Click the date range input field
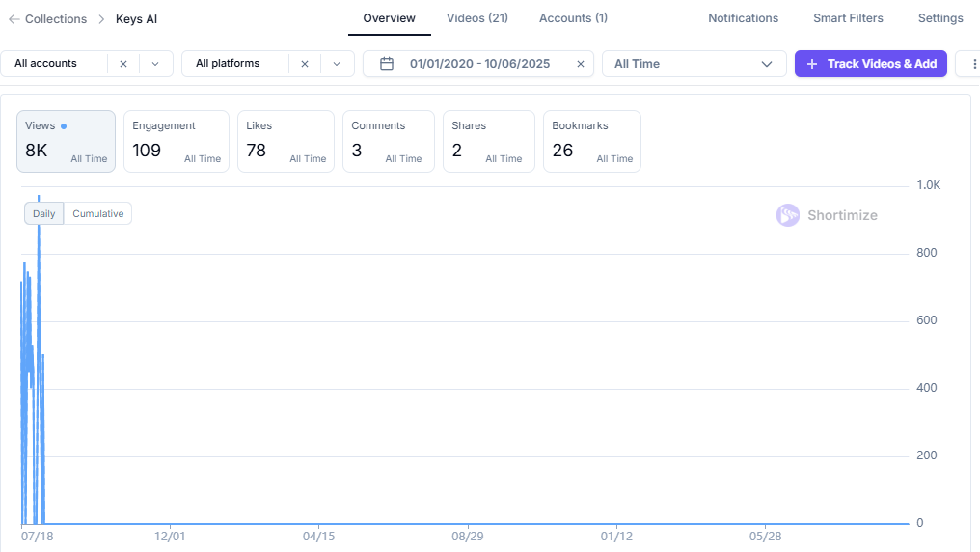Image resolution: width=980 pixels, height=552 pixels. [x=479, y=64]
